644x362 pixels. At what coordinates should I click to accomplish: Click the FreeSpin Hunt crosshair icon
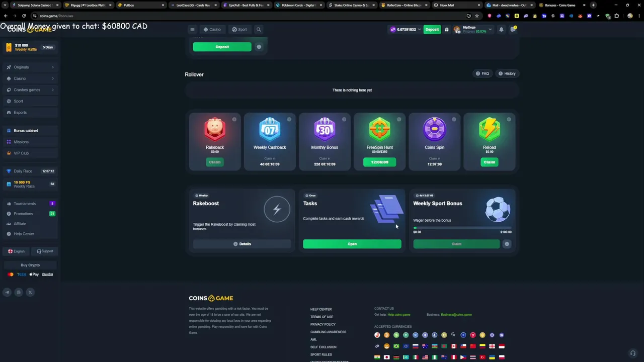(379, 129)
